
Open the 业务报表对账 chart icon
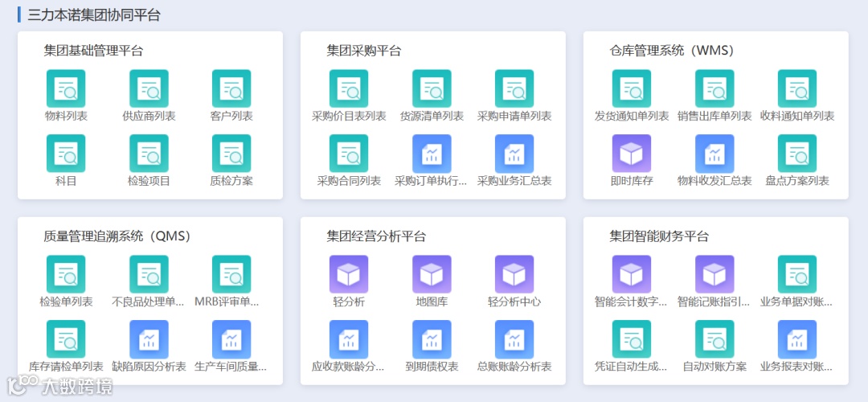(797, 338)
